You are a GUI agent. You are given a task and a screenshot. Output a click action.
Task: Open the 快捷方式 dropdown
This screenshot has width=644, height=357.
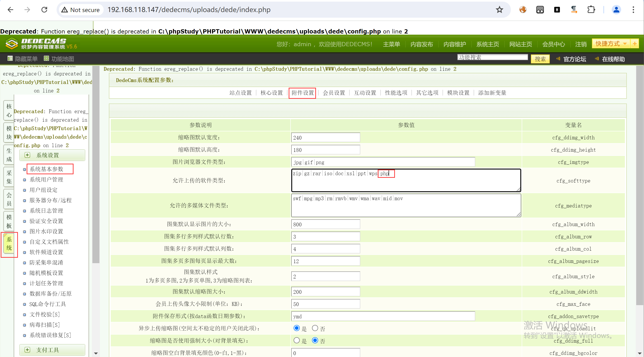click(611, 44)
